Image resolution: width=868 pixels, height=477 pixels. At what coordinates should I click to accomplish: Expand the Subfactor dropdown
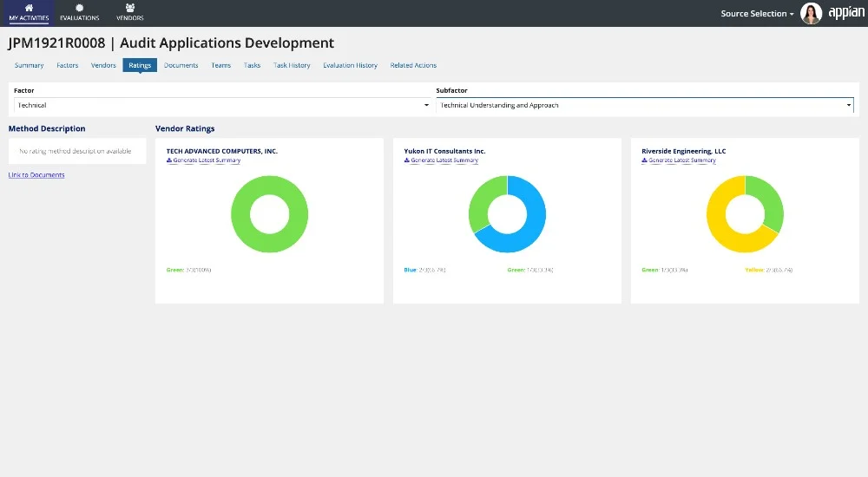pos(644,105)
